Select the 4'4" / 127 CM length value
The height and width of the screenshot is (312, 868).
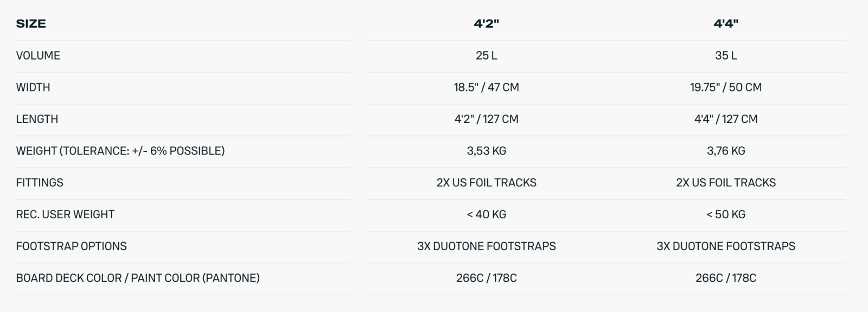(x=726, y=119)
